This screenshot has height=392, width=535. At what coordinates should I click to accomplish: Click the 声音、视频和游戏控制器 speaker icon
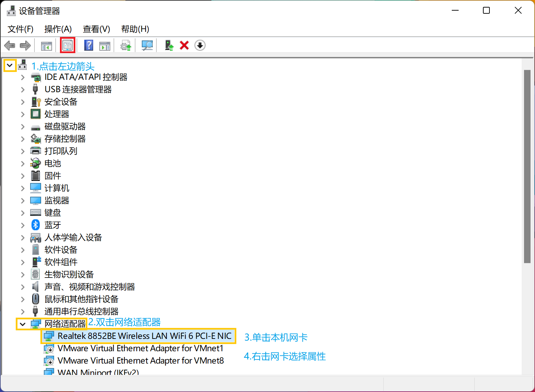pos(35,286)
